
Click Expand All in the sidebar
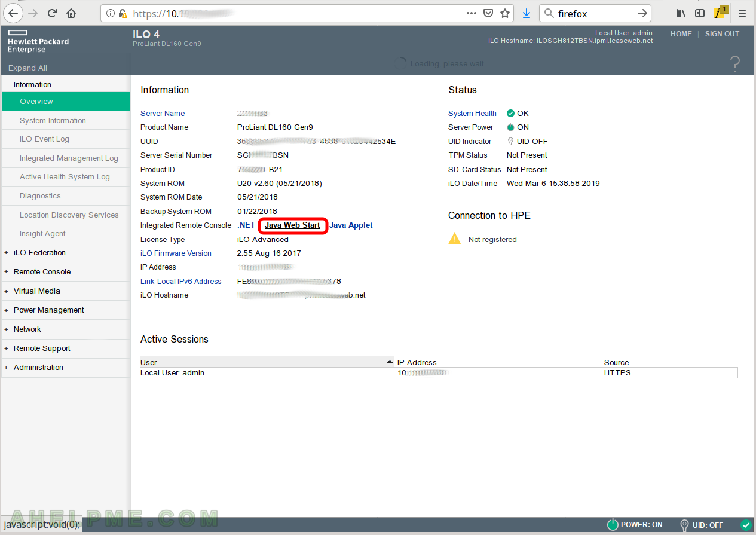[x=27, y=68]
